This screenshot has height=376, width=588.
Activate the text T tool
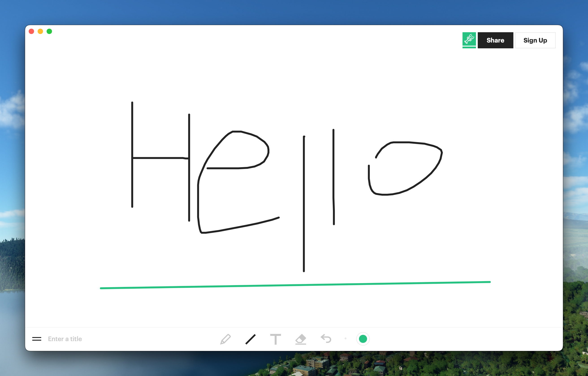coord(275,339)
